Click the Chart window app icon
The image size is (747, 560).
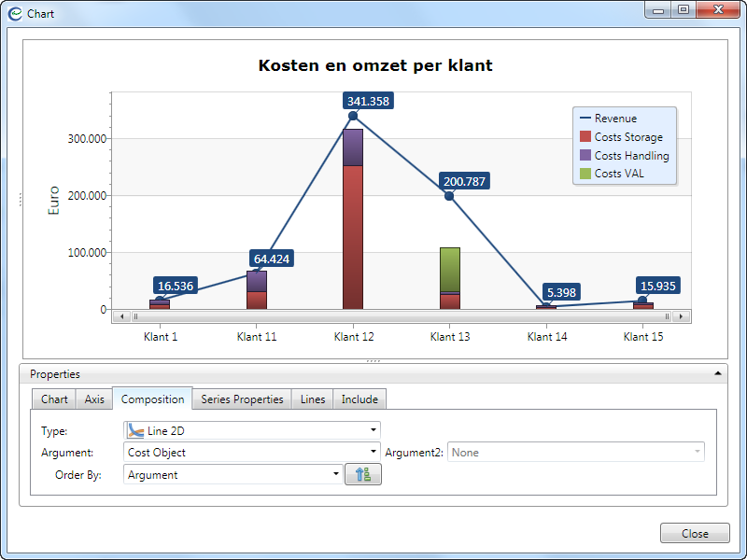[x=15, y=14]
